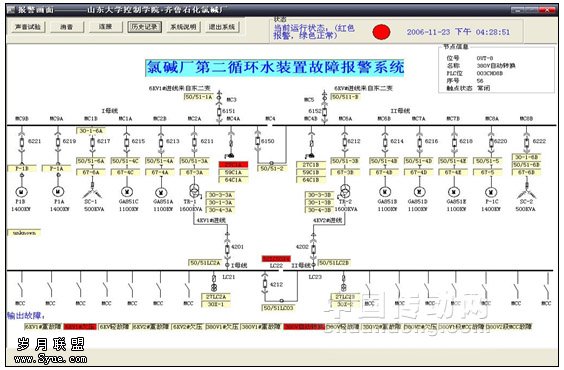Image resolution: width=564 pixels, height=370 pixels.
Task: Click the 连接 connect button
Action: coord(106,27)
